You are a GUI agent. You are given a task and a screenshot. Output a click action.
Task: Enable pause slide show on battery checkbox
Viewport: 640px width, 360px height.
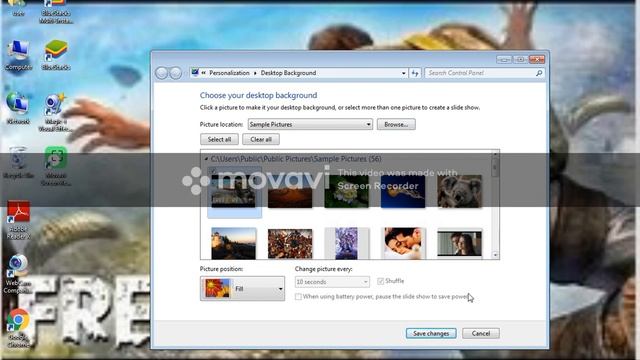298,297
